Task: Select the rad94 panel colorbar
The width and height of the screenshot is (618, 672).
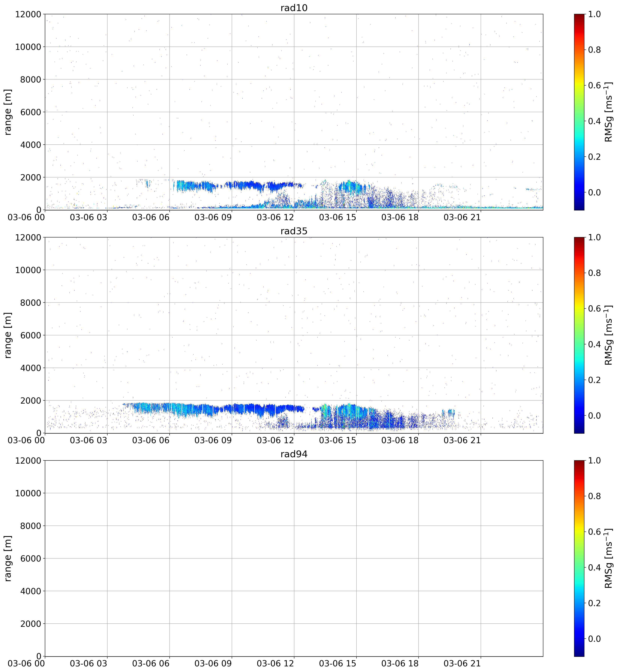Action: point(579,558)
